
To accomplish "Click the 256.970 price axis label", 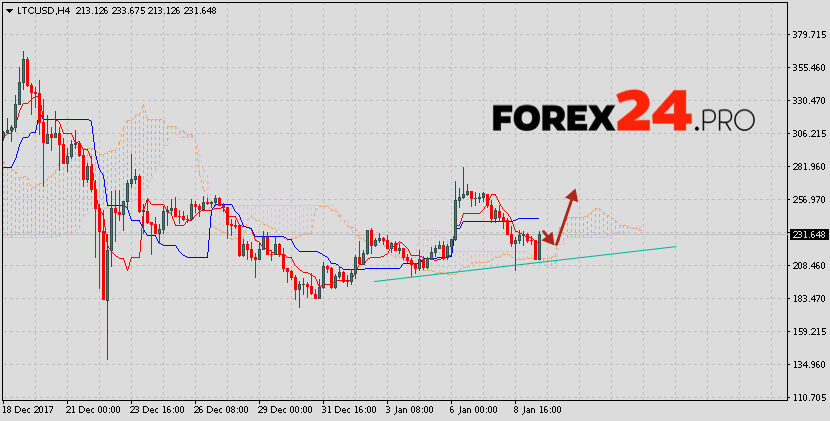I will point(807,200).
